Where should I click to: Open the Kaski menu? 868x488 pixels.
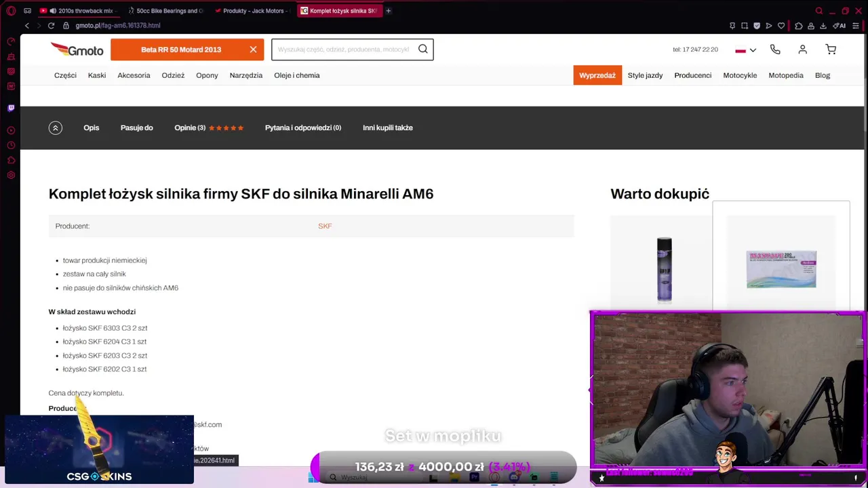[97, 75]
